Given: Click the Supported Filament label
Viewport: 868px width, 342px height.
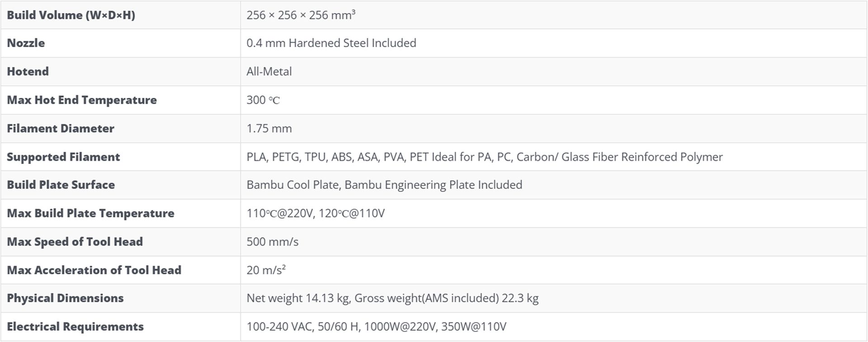Looking at the screenshot, I should point(63,157).
